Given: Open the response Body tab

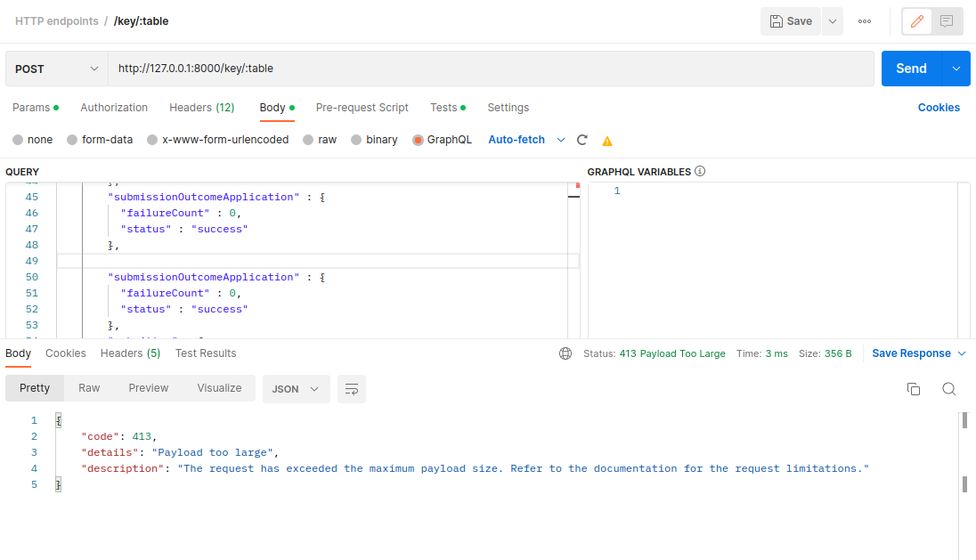Looking at the screenshot, I should pyautogui.click(x=18, y=353).
